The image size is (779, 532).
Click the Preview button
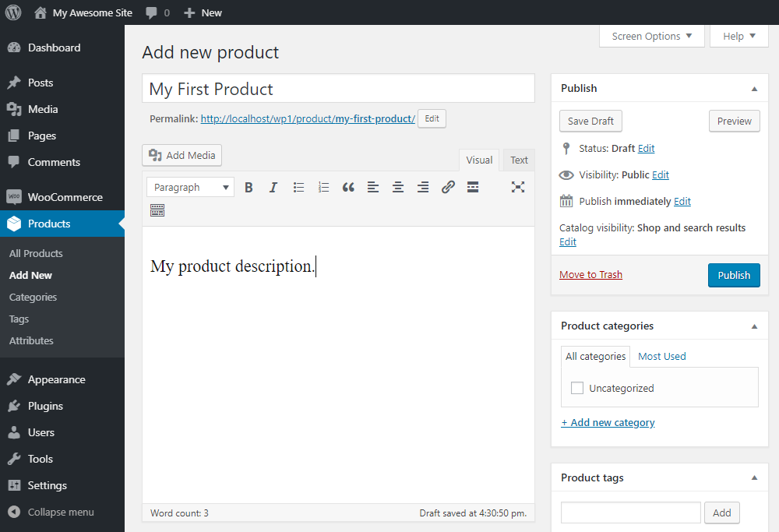tap(735, 122)
